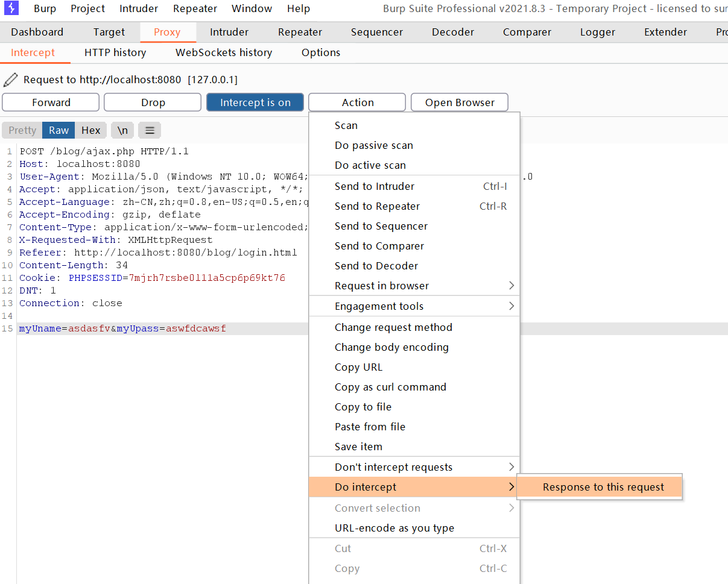
Task: Select Copy to file
Action: (414, 407)
